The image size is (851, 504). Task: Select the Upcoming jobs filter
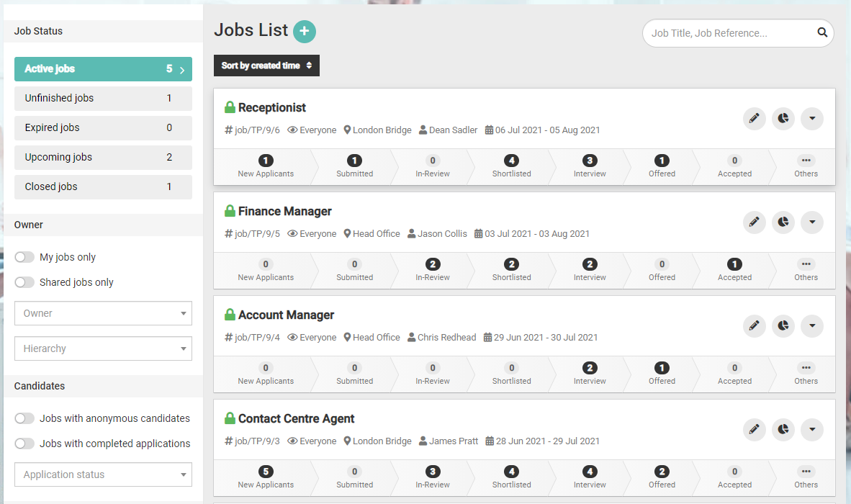[103, 157]
